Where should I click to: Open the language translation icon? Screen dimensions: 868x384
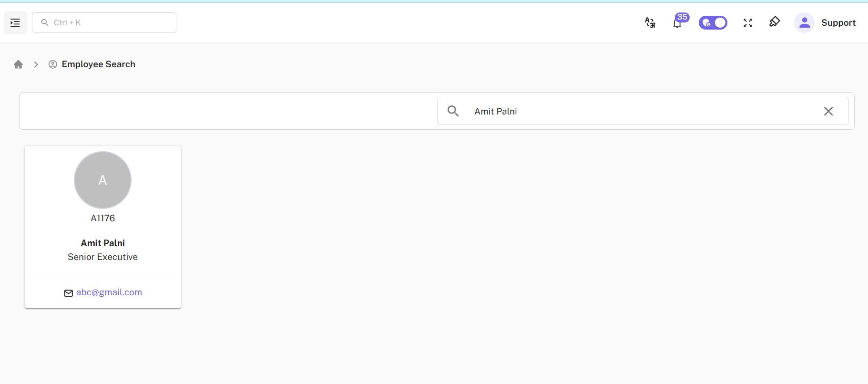pyautogui.click(x=650, y=22)
